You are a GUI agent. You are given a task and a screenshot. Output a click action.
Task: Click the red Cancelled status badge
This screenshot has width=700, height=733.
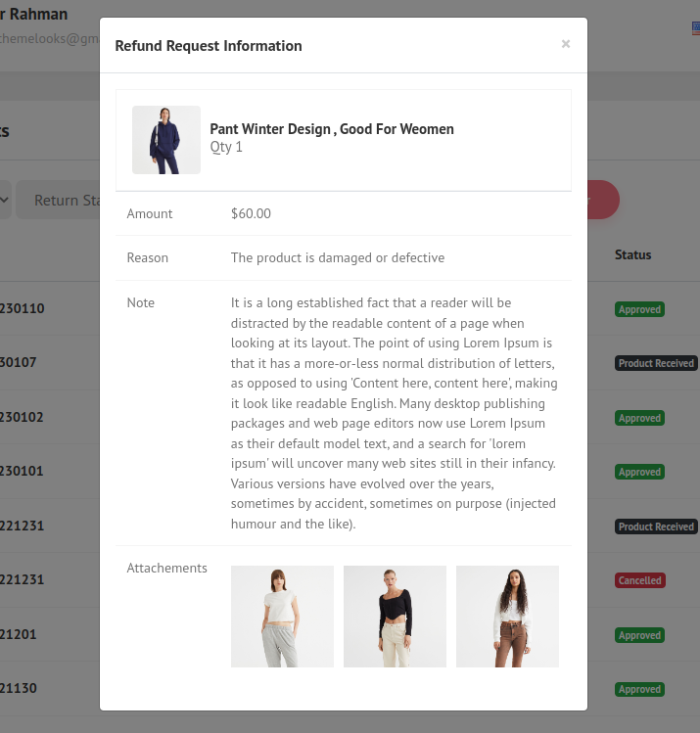pyautogui.click(x=639, y=580)
